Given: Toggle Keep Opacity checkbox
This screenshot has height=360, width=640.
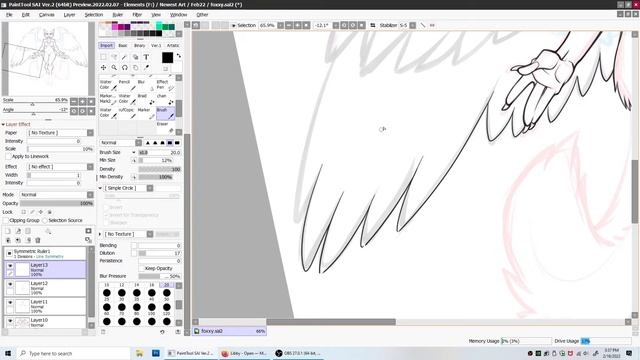Looking at the screenshot, I should (142, 268).
